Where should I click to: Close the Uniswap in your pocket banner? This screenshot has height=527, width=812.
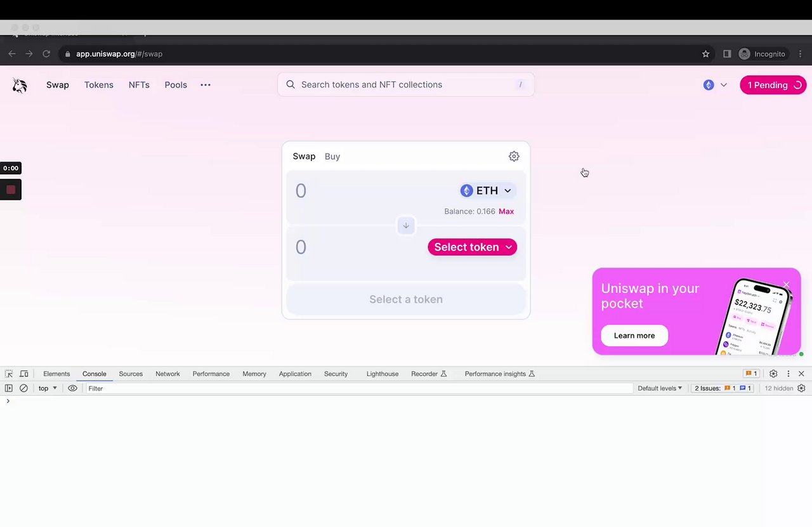787,285
